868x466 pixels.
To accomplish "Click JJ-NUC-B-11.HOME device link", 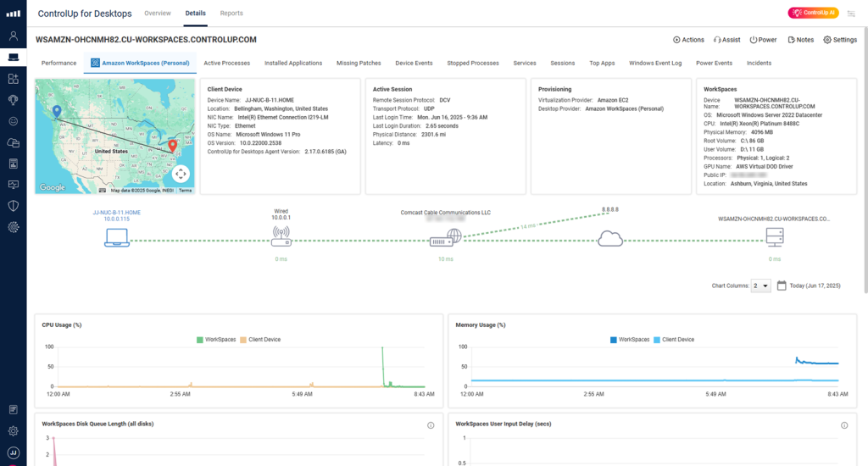I will pyautogui.click(x=117, y=213).
